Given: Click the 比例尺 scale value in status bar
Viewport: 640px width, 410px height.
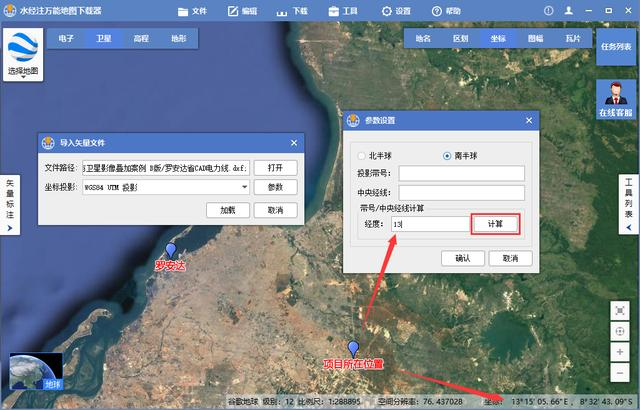Looking at the screenshot, I should [344, 401].
